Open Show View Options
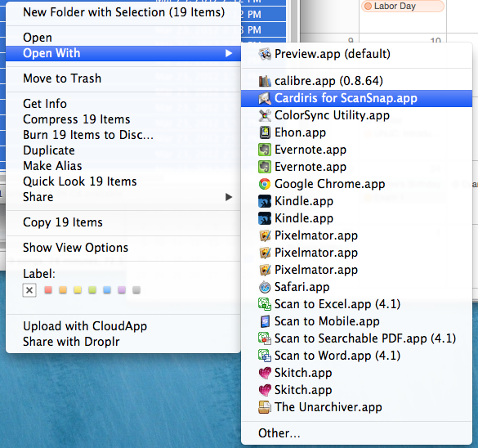The width and height of the screenshot is (478, 448). pyautogui.click(x=123, y=248)
